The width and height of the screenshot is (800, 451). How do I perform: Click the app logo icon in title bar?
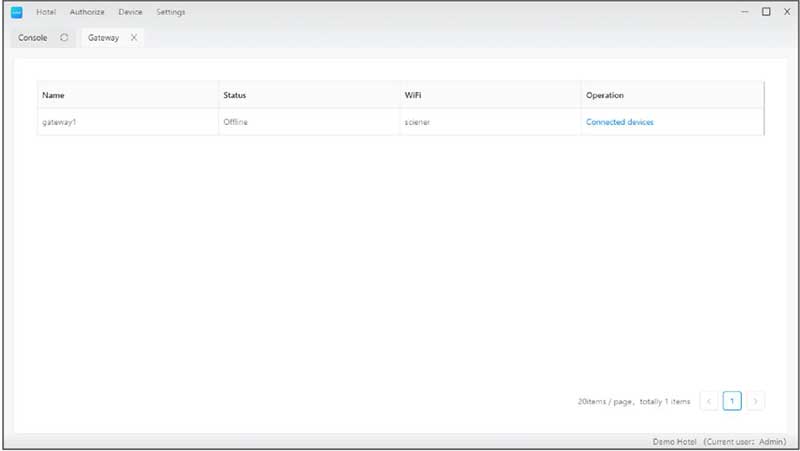[x=16, y=12]
